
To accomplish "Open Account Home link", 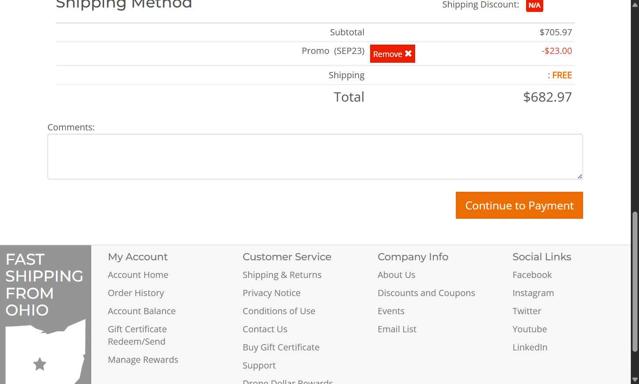I will coord(138,275).
